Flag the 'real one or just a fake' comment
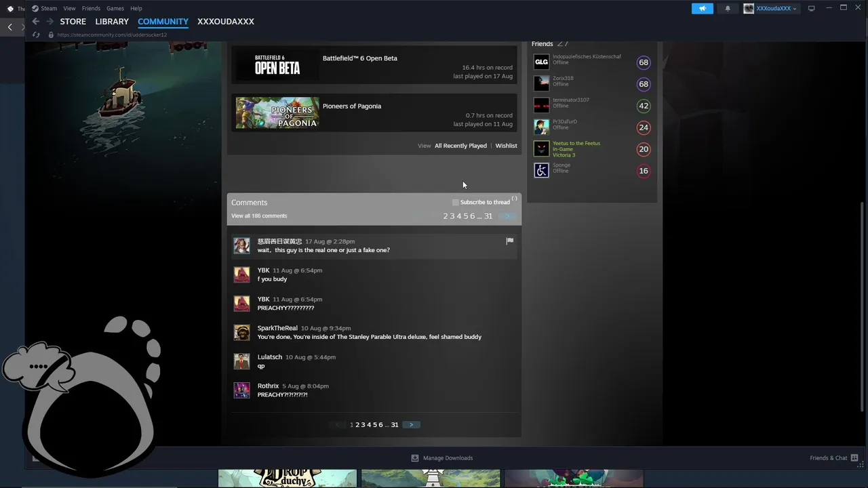Image resolution: width=868 pixels, height=488 pixels. pyautogui.click(x=510, y=241)
